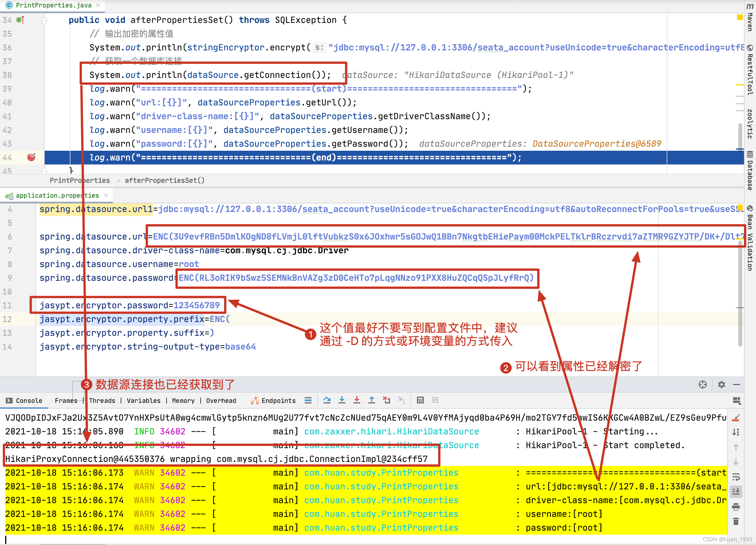Screen dimensions: 756x545
Task: Scroll down in the console output panel
Action: coord(737,464)
